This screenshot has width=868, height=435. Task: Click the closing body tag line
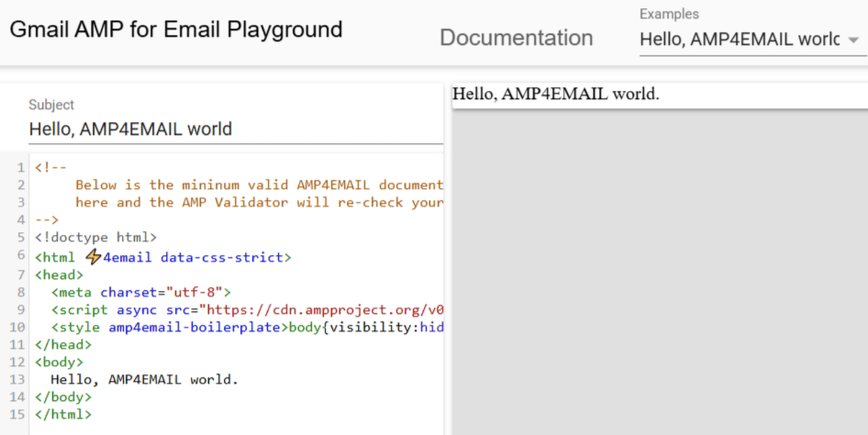coord(63,396)
